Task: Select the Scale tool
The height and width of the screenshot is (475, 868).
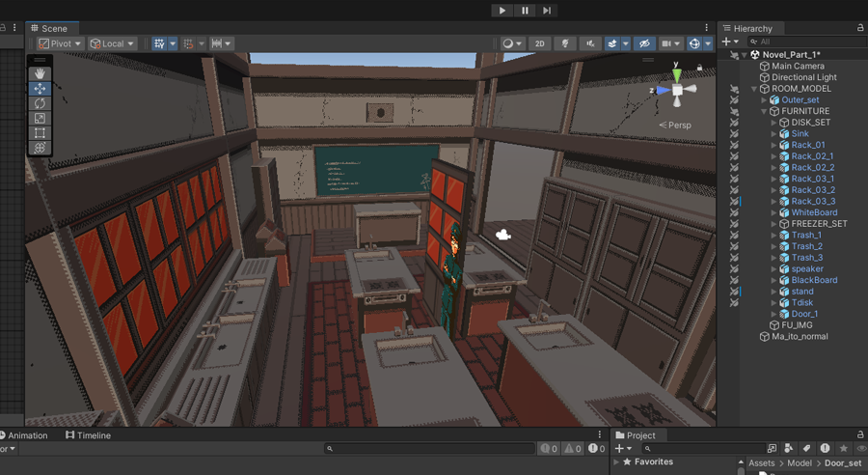Action: tap(40, 118)
